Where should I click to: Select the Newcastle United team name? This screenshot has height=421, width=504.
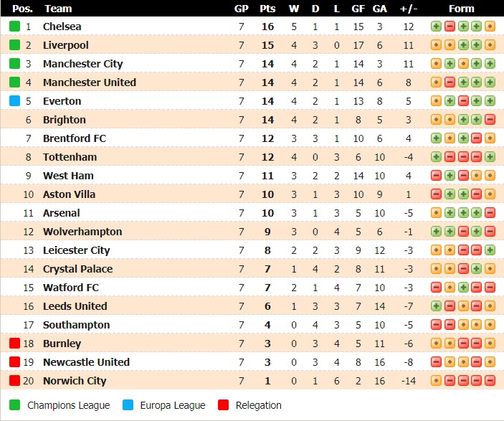pos(86,362)
